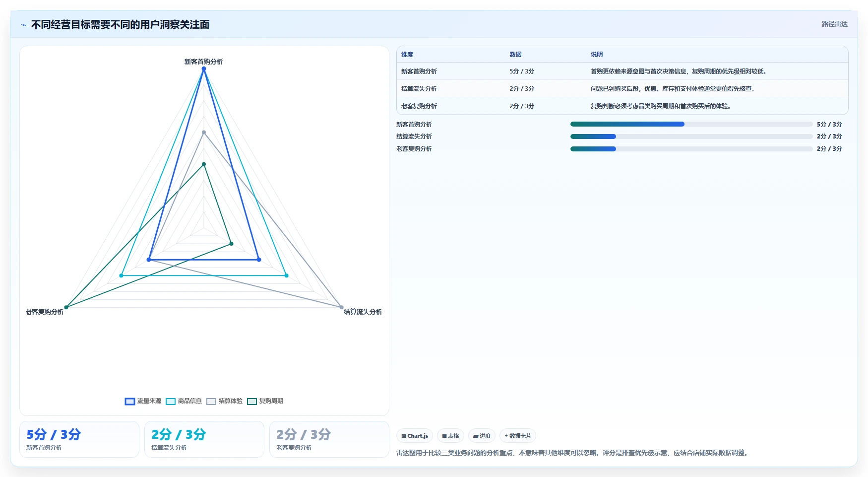This screenshot has width=868, height=477.
Task: Open the 5分 / 3分 新客首购分析 card
Action: tap(79, 439)
